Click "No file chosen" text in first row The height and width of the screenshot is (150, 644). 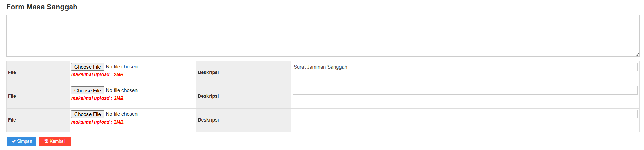[122, 67]
